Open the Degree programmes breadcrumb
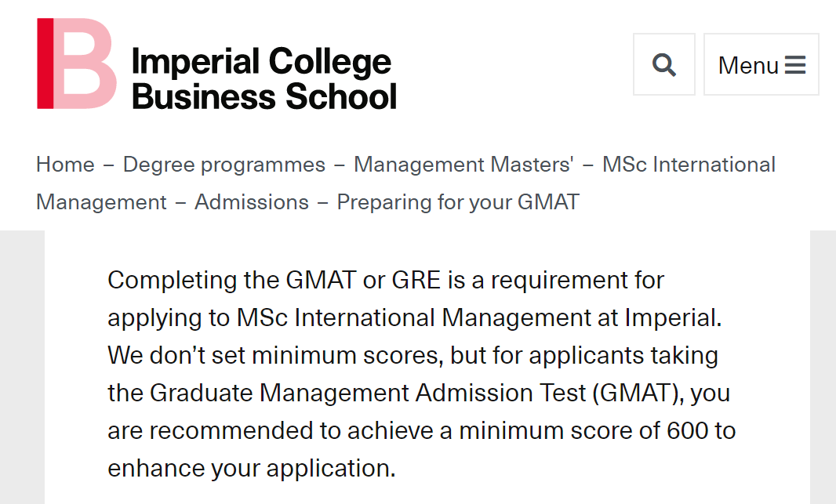The width and height of the screenshot is (836, 504). 224,165
